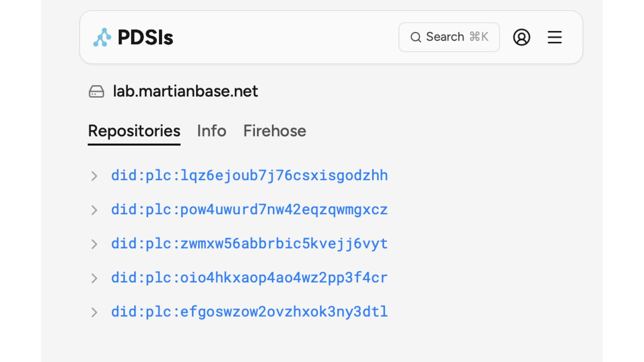644x362 pixels.
Task: Expand the did:plc:pow4uwurd7nw42eqzqwmgxcz repository
Action: click(94, 210)
